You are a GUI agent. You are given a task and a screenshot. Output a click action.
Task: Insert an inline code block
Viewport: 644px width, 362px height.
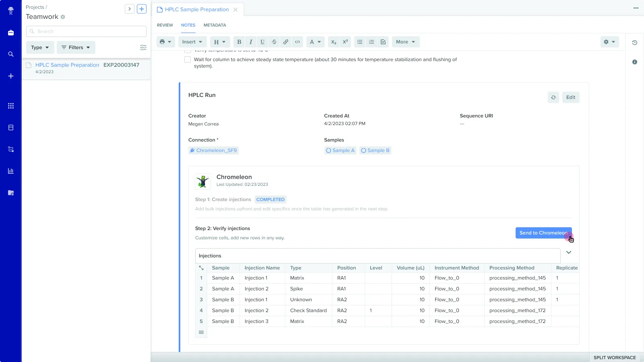pyautogui.click(x=297, y=42)
